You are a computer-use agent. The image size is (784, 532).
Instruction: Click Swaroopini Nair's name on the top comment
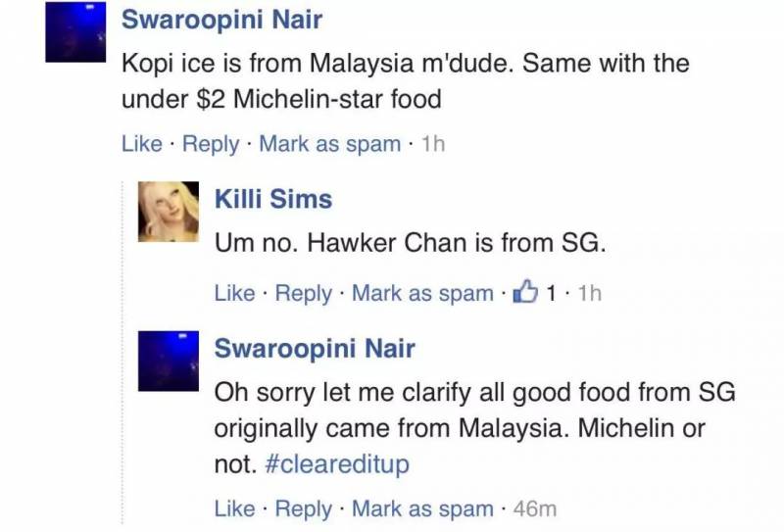221,20
